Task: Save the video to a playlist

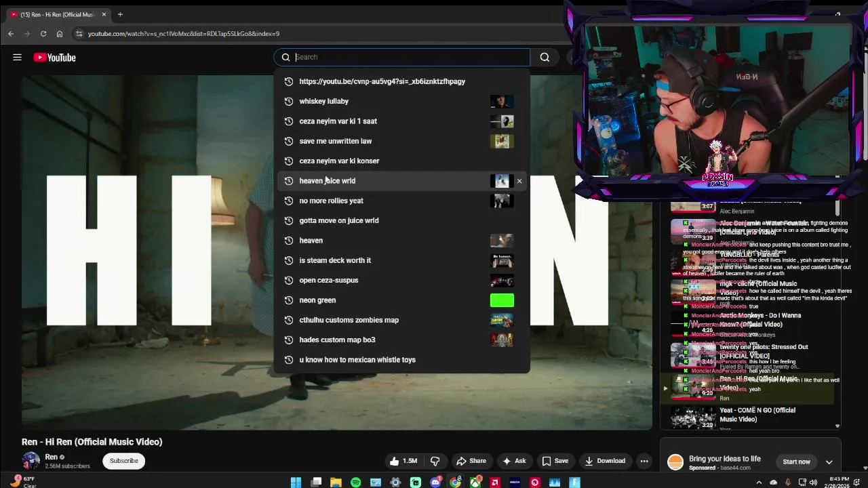Action: [555, 461]
